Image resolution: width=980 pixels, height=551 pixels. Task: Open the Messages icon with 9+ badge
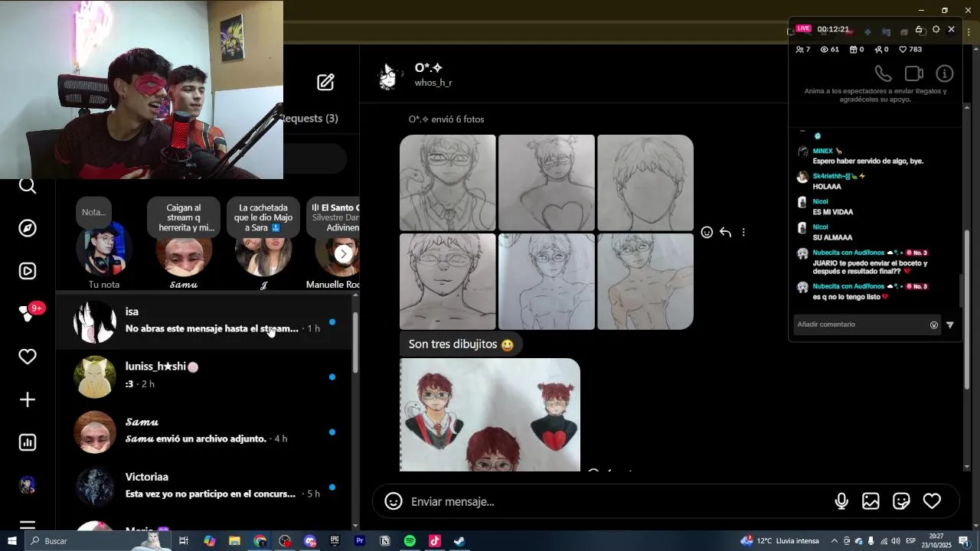[29, 313]
